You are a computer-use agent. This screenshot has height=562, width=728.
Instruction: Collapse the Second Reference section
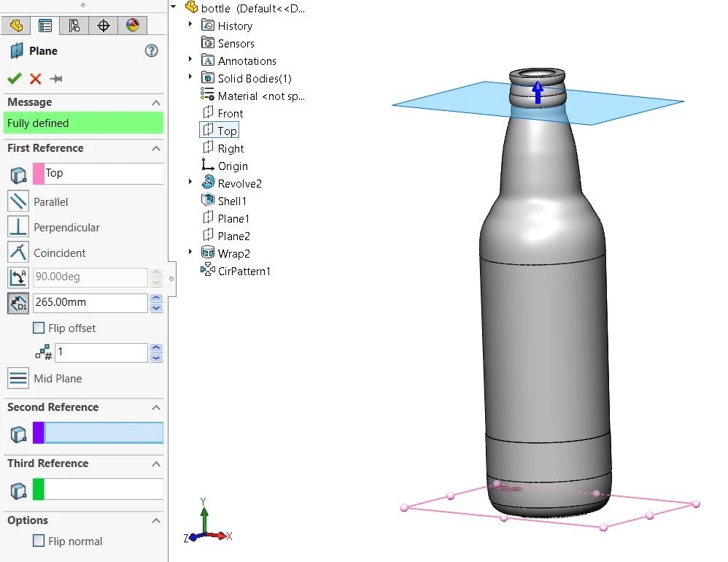click(x=156, y=408)
